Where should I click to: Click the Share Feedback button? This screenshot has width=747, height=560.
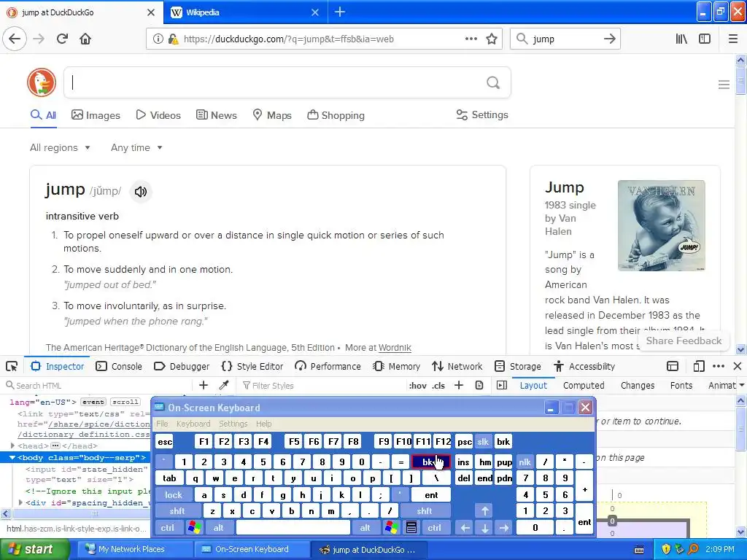(x=684, y=341)
